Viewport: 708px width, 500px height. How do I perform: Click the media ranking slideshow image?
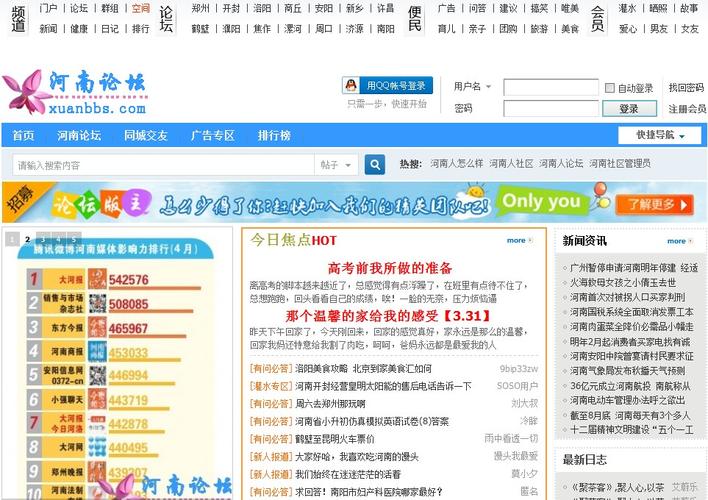pyautogui.click(x=118, y=364)
